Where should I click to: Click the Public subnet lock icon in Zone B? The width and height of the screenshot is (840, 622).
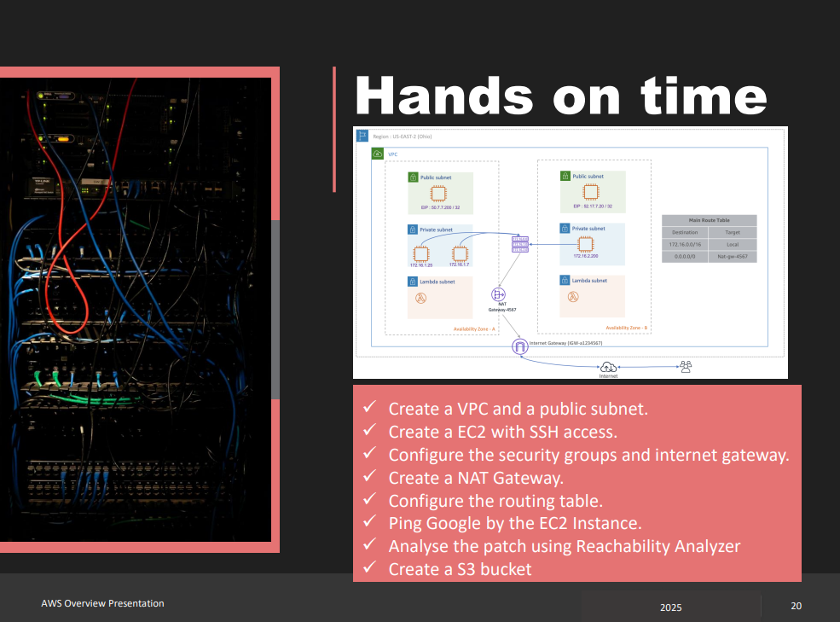[x=565, y=176]
